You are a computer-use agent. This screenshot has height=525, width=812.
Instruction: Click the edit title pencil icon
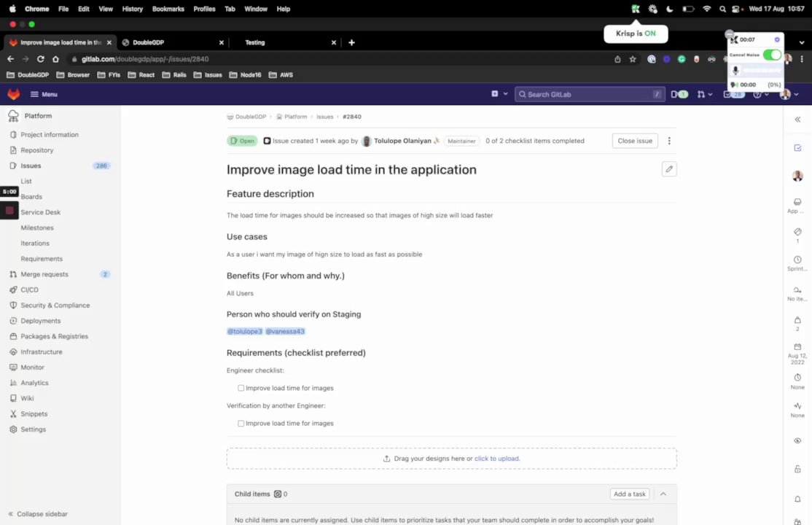[x=669, y=169]
